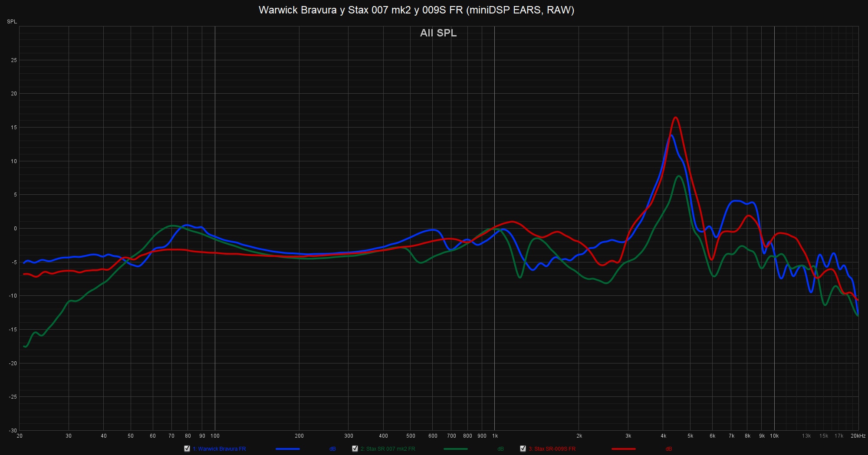Click the chart title about Warwick Bravura
This screenshot has width=868, height=455.
click(416, 10)
